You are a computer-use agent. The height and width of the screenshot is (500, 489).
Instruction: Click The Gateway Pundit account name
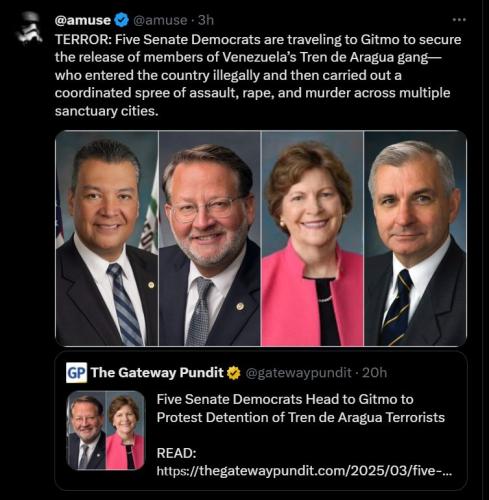tap(157, 373)
